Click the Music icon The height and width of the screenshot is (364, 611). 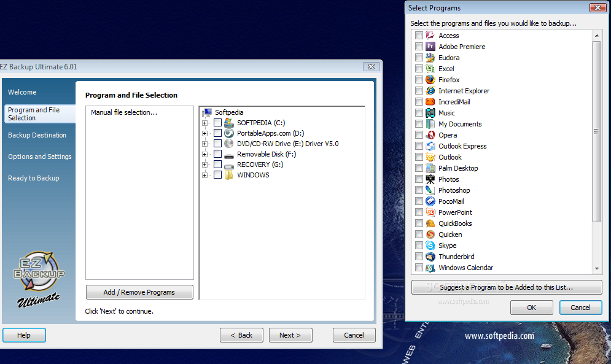pyautogui.click(x=430, y=113)
